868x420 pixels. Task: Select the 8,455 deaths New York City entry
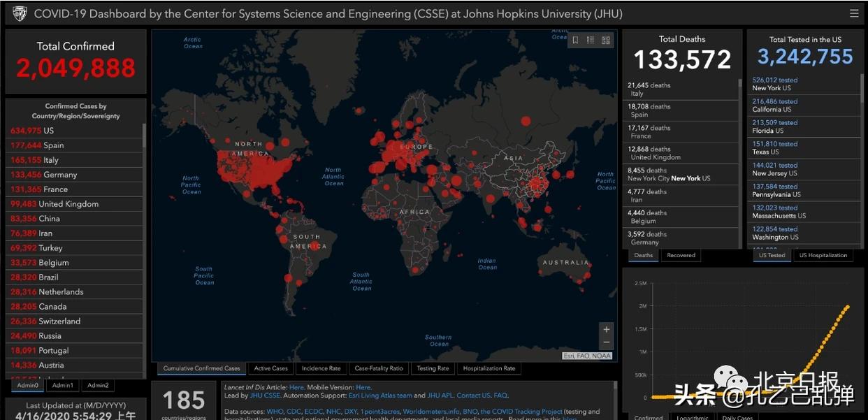(x=681, y=175)
